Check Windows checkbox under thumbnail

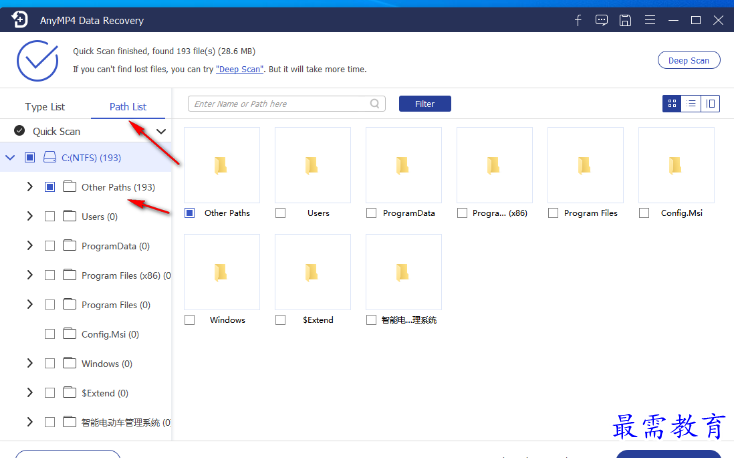(x=190, y=320)
